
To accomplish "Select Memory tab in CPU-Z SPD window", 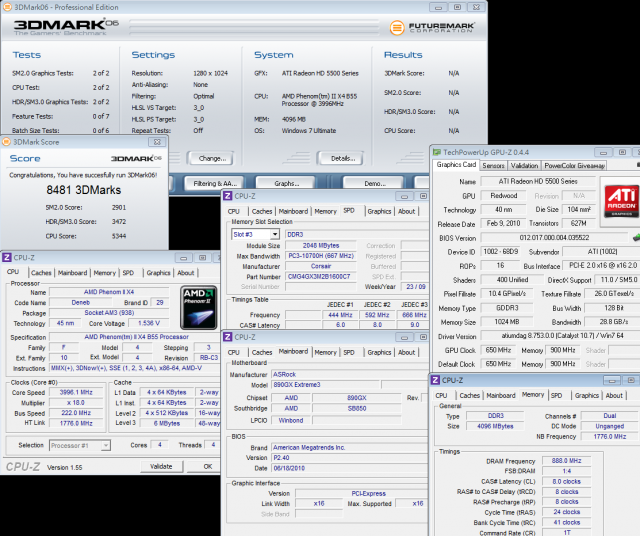I will 325,211.
